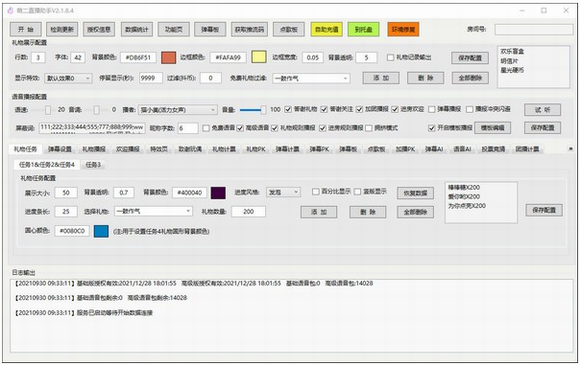The height and width of the screenshot is (365, 580).
Task: Click the 开始 start button
Action: pyautogui.click(x=26, y=29)
